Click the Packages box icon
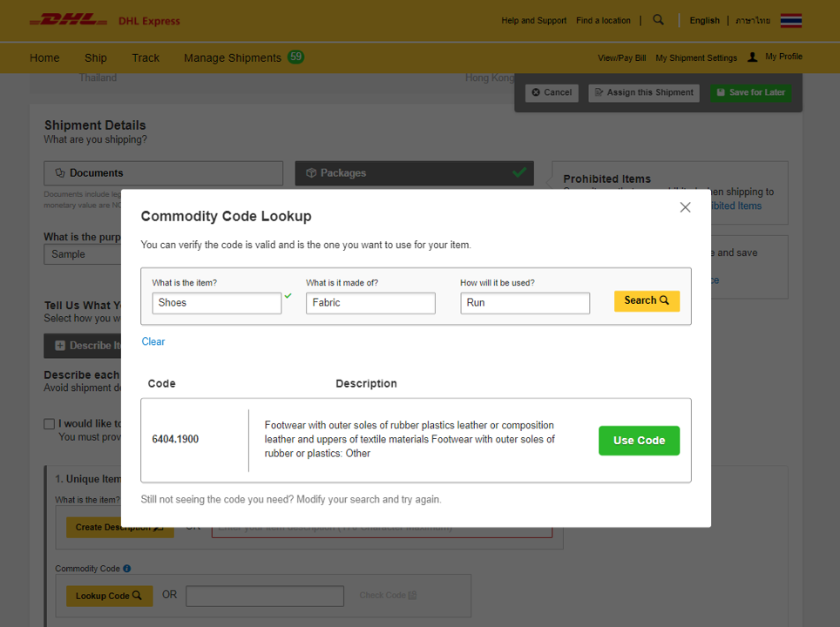This screenshot has width=840, height=627. (x=311, y=173)
